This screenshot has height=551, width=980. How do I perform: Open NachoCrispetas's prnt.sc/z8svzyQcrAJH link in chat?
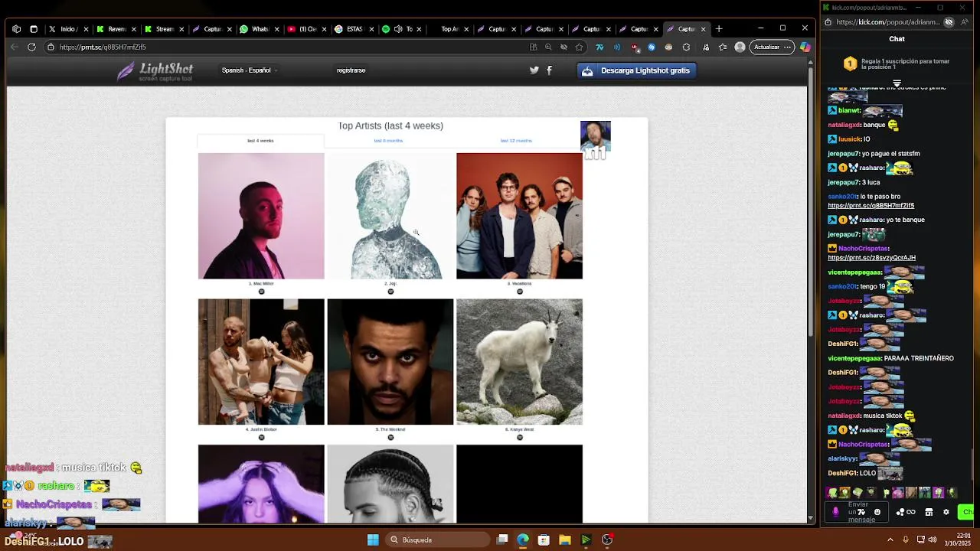[871, 258]
